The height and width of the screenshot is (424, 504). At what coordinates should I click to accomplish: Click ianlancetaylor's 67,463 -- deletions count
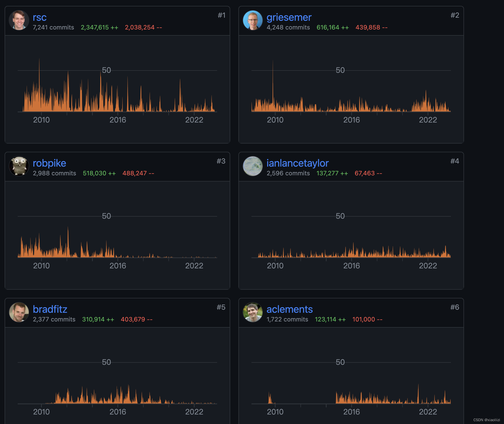pos(368,173)
